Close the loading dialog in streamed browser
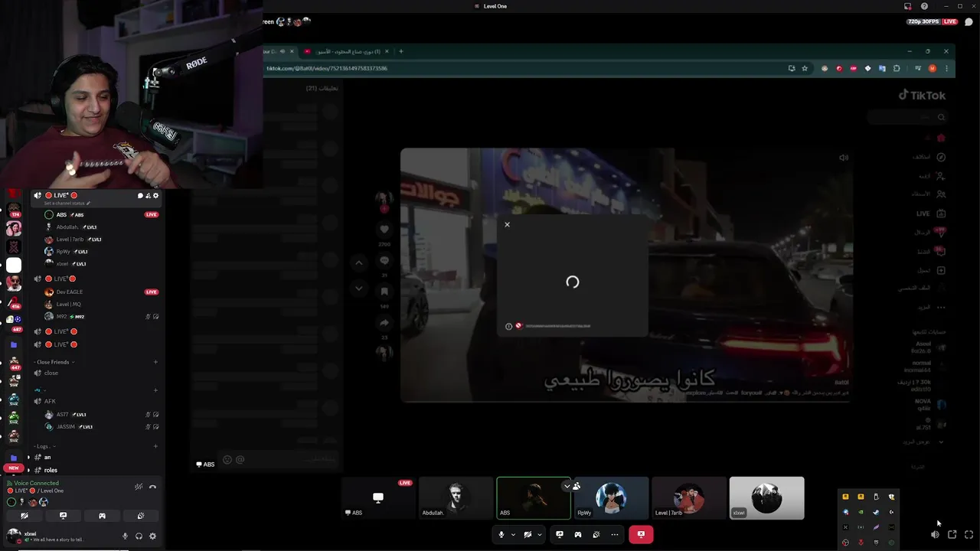 (507, 225)
